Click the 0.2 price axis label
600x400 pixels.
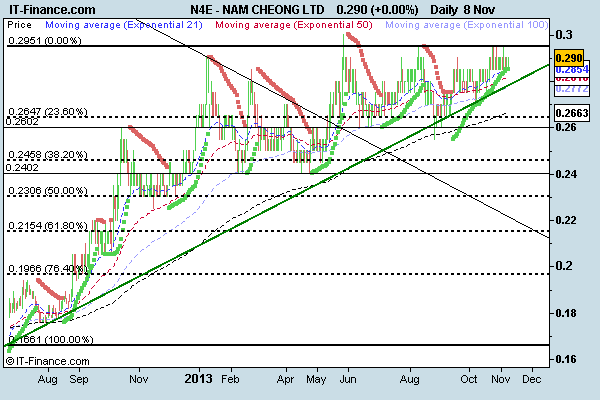pyautogui.click(x=564, y=265)
